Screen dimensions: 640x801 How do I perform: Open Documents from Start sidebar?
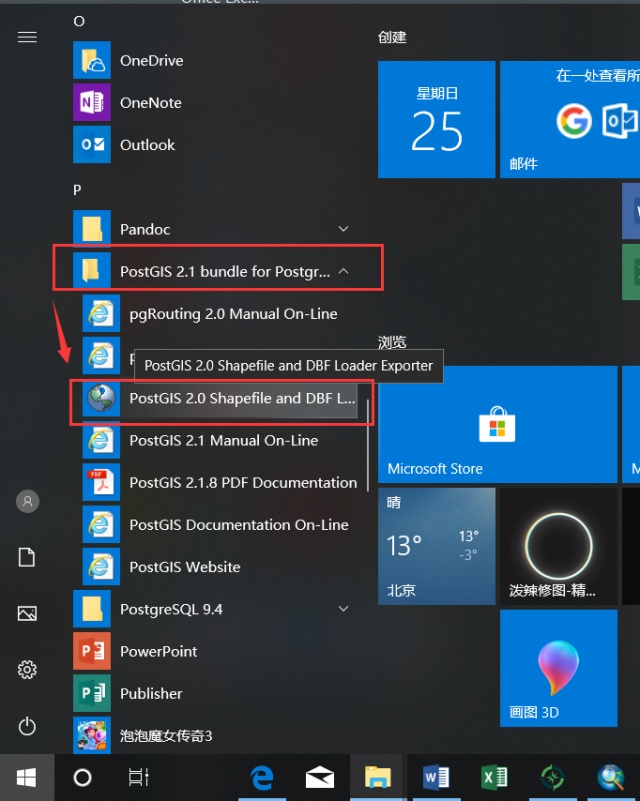click(27, 557)
